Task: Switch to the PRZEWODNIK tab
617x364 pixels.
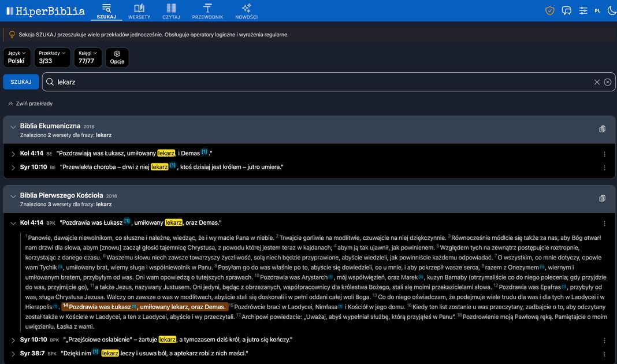Action: pos(207,10)
